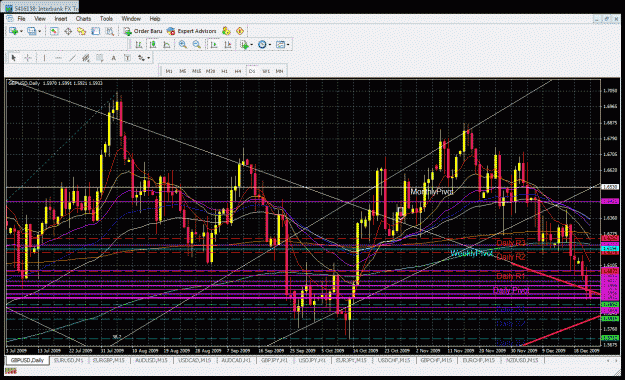
Task: Toggle chart auto scroll
Action: (214, 45)
